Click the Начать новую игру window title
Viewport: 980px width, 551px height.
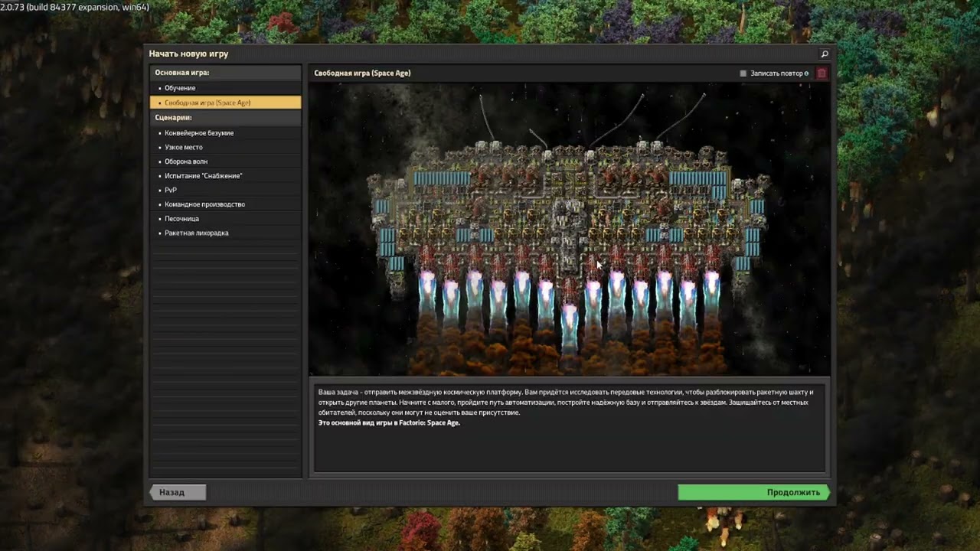click(188, 54)
